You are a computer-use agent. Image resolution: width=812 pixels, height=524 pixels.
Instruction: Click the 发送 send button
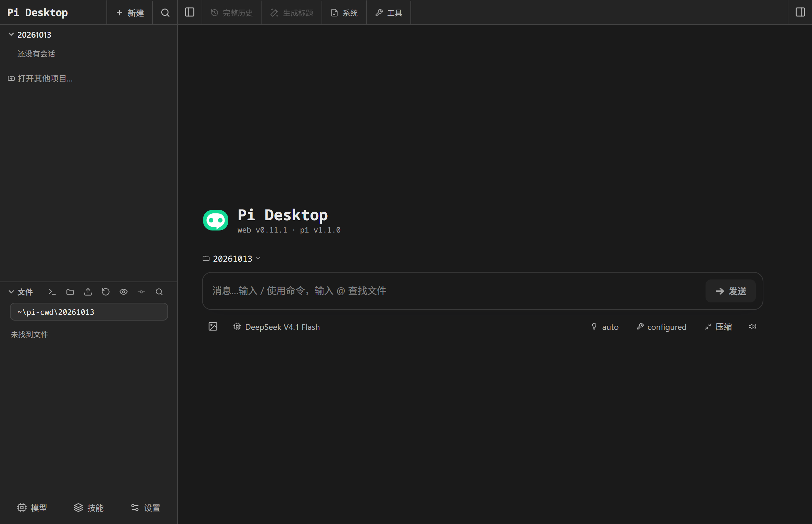click(731, 291)
